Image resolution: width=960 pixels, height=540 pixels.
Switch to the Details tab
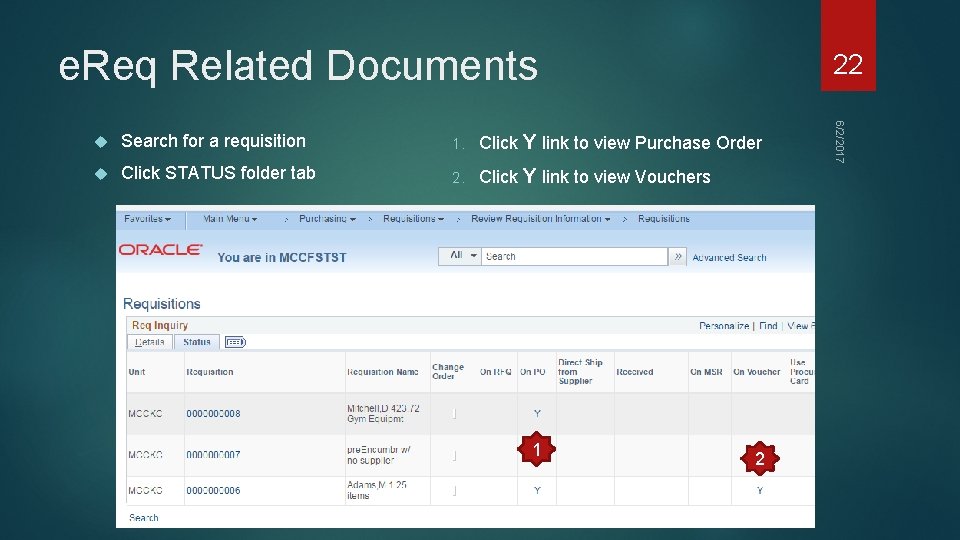click(150, 342)
